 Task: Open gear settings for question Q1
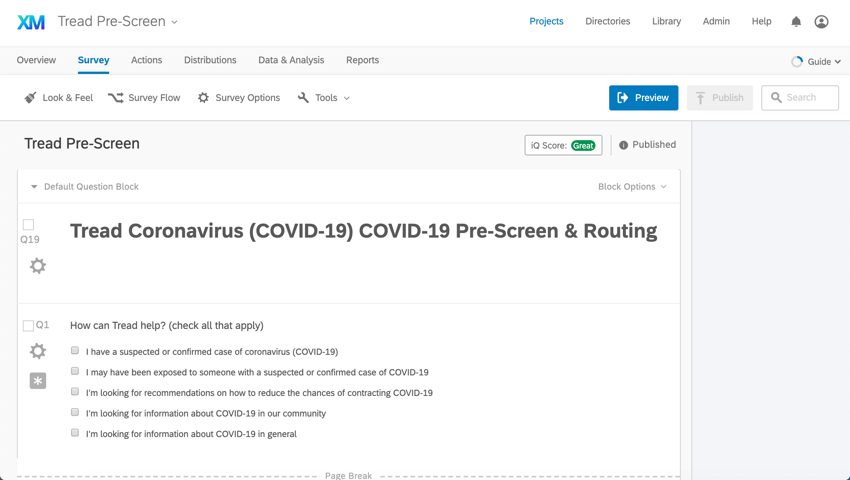tap(37, 351)
